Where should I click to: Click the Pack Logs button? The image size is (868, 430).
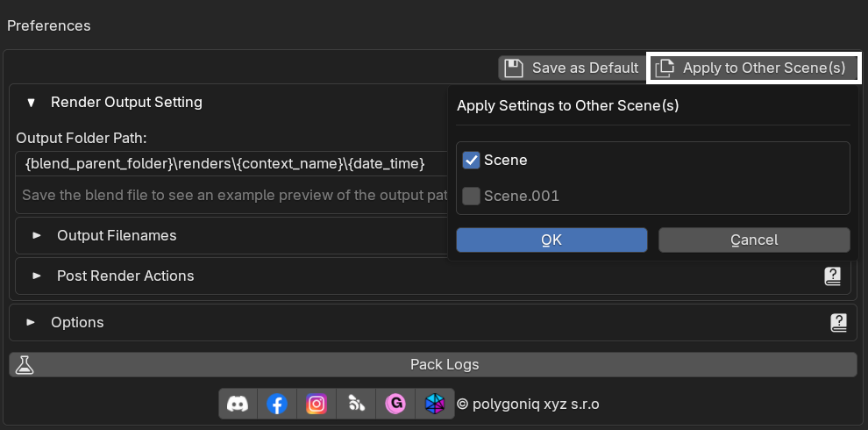433,364
